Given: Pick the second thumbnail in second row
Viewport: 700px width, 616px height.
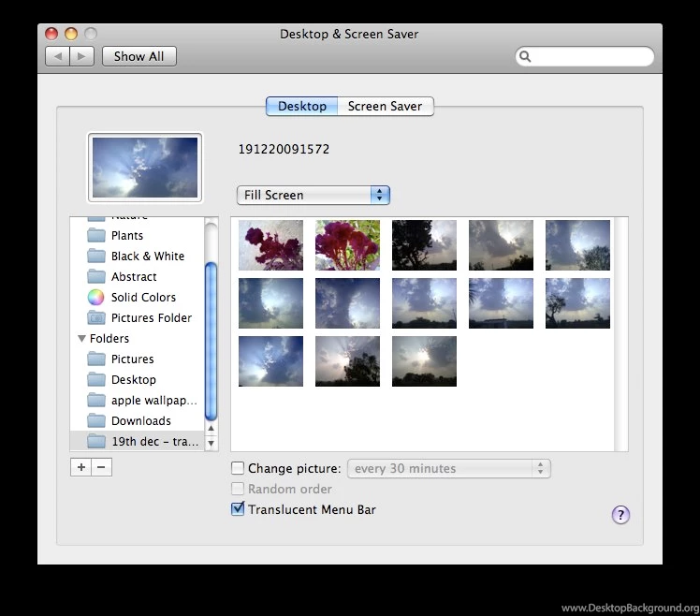Looking at the screenshot, I should (x=347, y=303).
